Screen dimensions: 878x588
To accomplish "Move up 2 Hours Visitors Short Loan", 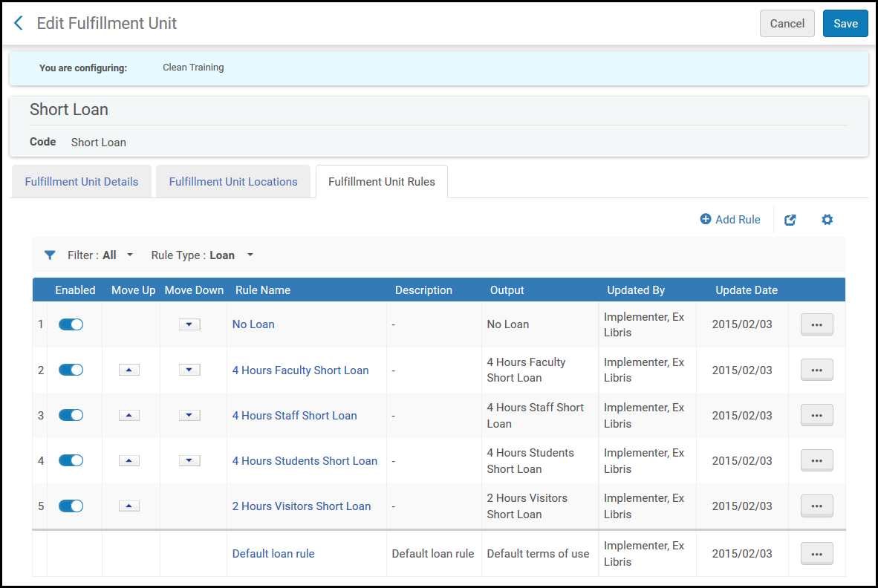I will [x=129, y=506].
